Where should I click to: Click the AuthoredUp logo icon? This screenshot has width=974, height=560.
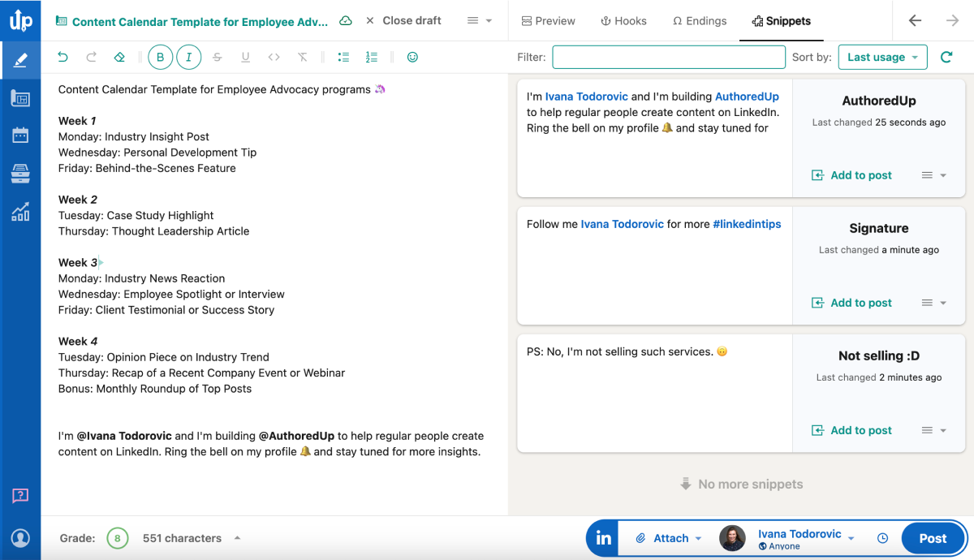[20, 19]
